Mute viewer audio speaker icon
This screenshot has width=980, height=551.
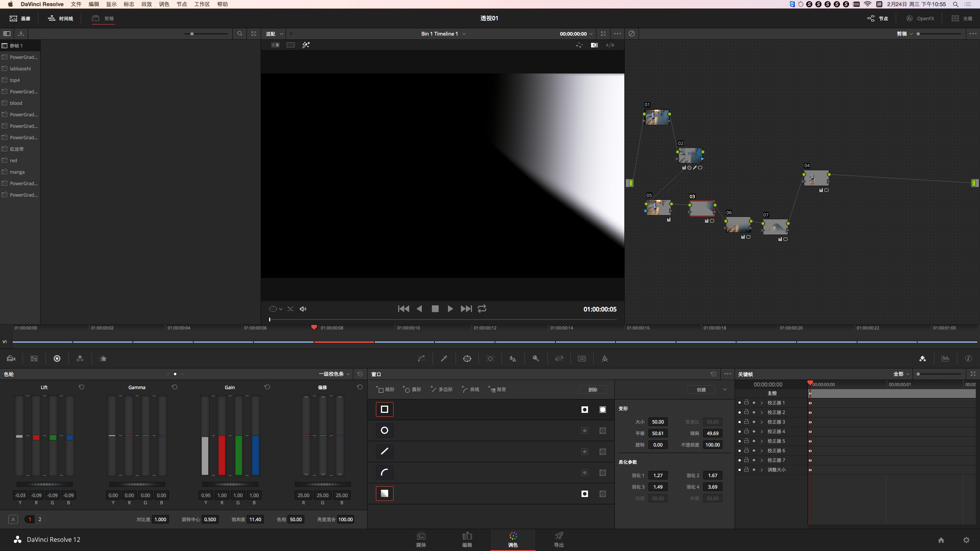tap(303, 309)
